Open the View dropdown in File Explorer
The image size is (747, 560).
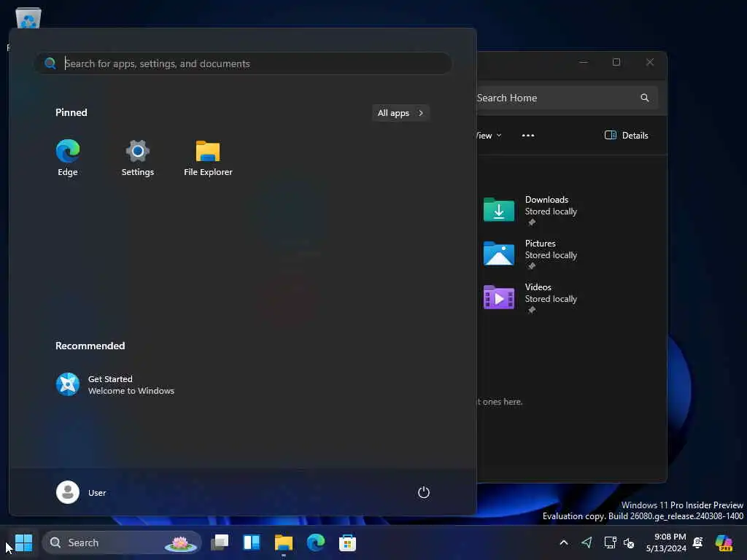point(489,135)
